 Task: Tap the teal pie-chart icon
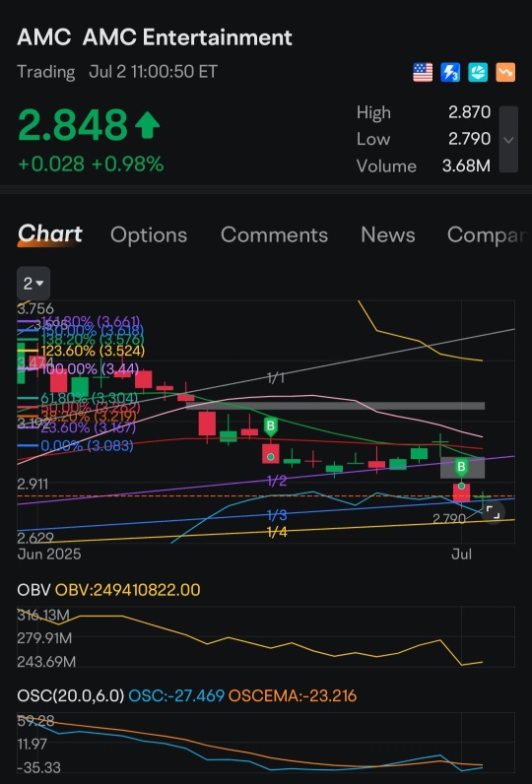(x=478, y=73)
